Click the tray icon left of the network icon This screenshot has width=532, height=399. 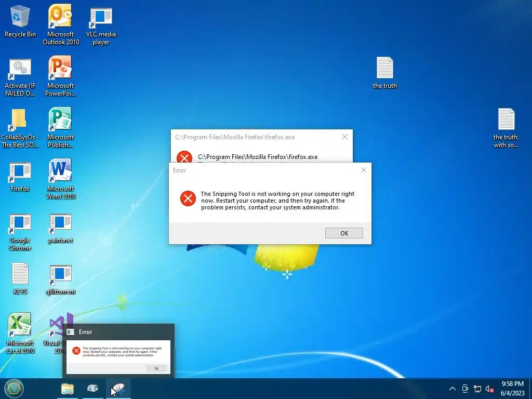coord(465,389)
